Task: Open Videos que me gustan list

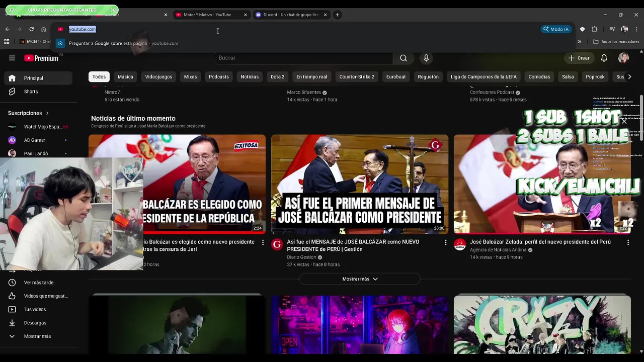Action: tap(38, 296)
